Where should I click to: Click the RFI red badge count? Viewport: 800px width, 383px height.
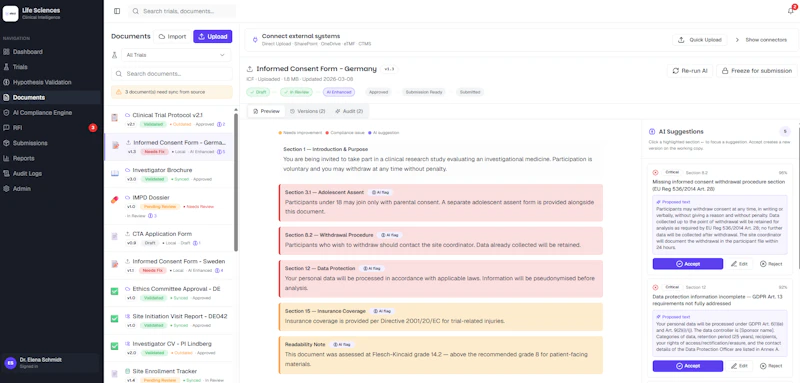[93, 127]
